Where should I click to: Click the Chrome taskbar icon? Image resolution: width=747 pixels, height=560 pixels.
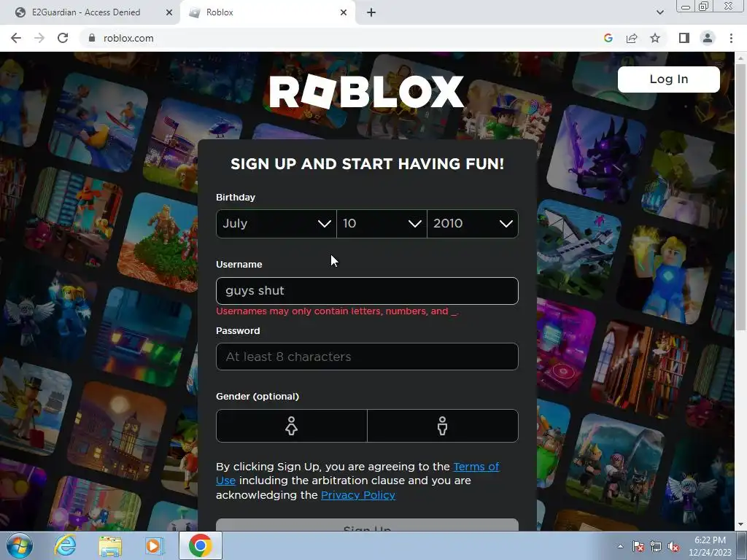(x=200, y=545)
